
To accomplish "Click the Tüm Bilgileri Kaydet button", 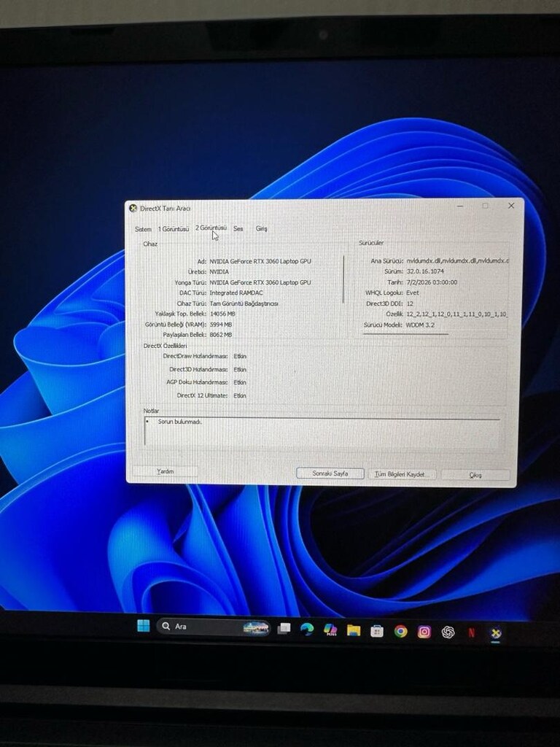I will [x=402, y=474].
